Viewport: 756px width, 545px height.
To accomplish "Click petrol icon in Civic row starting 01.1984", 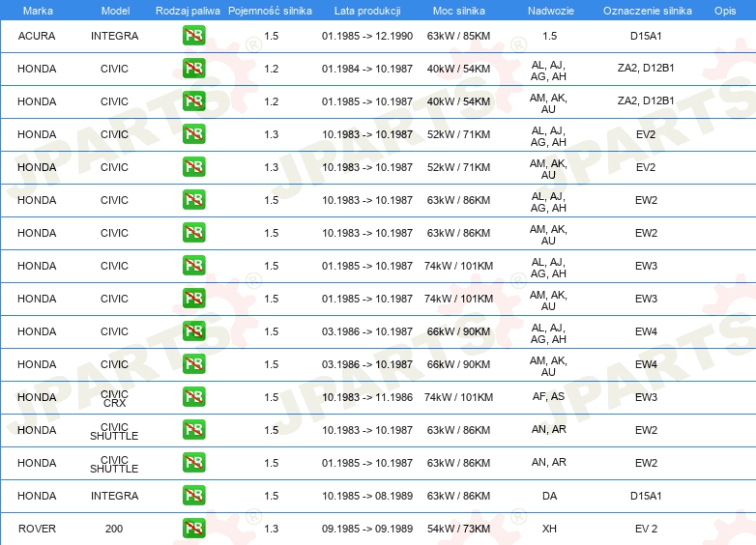I will tap(193, 68).
